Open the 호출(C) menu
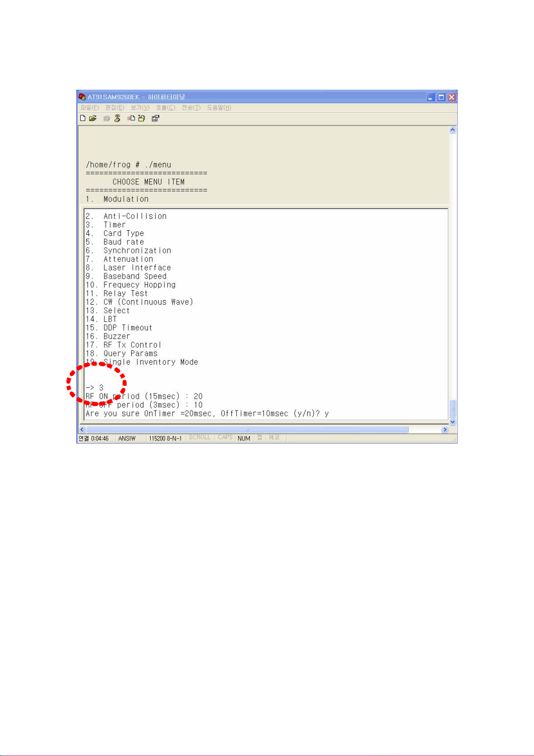534x756 pixels. click(165, 108)
